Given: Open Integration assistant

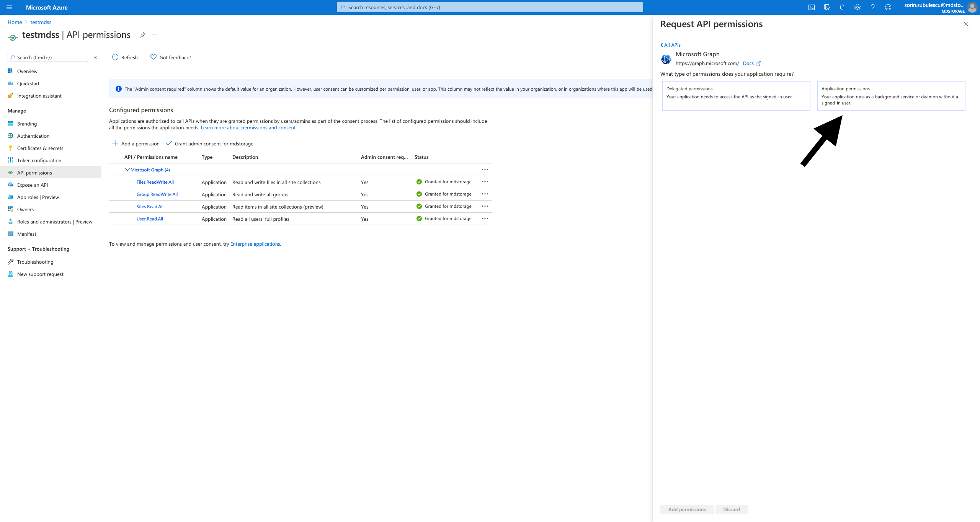Looking at the screenshot, I should tap(51, 96).
